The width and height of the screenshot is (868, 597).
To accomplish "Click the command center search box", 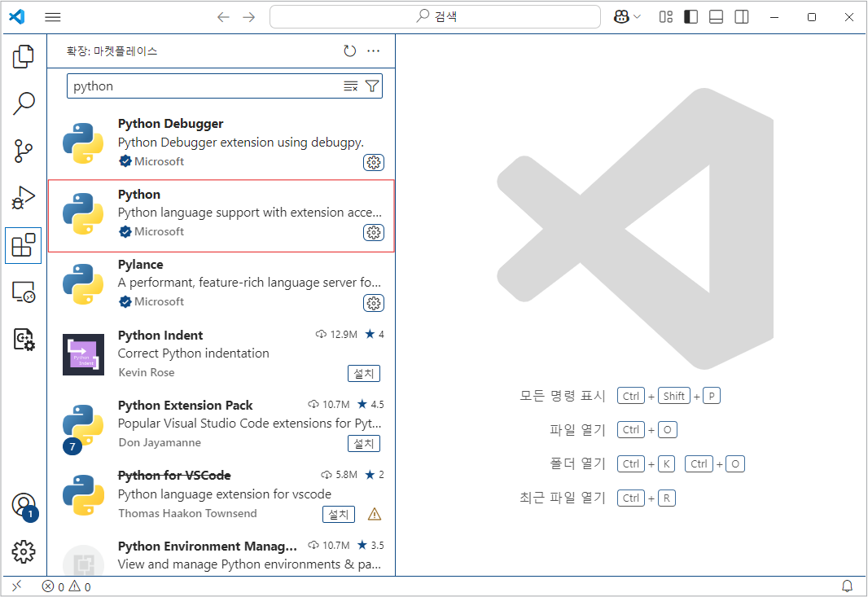I will tap(435, 16).
